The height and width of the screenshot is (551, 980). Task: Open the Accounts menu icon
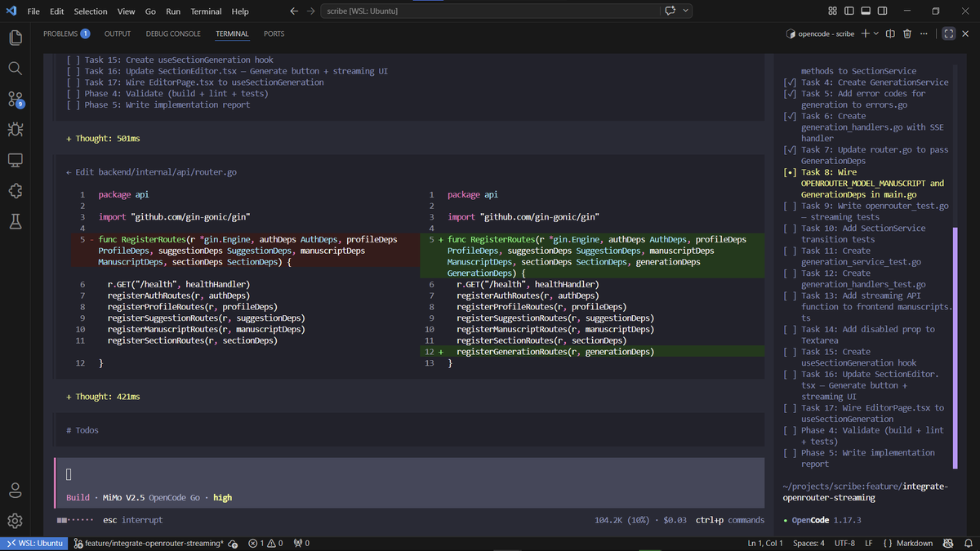tap(16, 490)
